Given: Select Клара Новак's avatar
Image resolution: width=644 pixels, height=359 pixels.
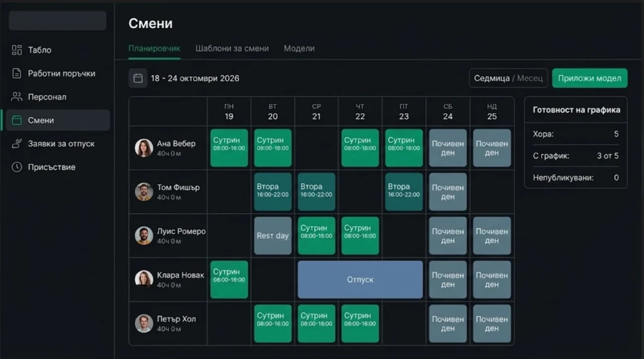Looking at the screenshot, I should [x=144, y=280].
